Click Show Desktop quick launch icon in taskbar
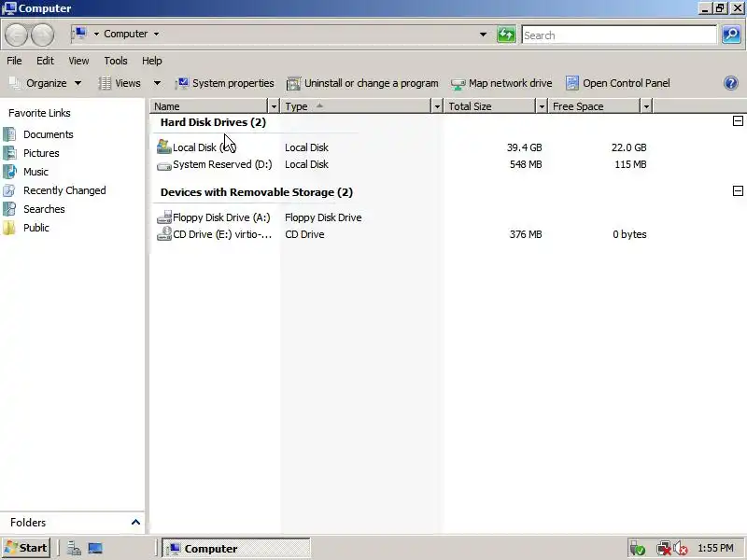747x560 pixels. (x=95, y=549)
